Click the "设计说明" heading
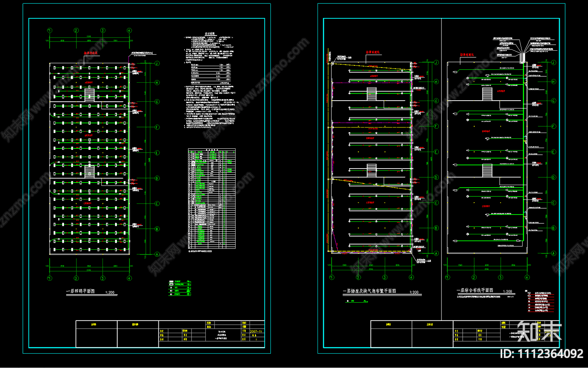The height and width of the screenshot is (368, 588). (x=209, y=34)
